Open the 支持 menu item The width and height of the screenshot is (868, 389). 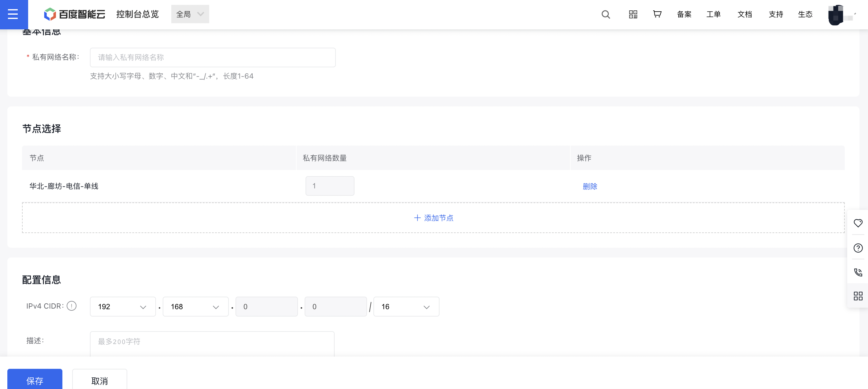click(x=776, y=14)
